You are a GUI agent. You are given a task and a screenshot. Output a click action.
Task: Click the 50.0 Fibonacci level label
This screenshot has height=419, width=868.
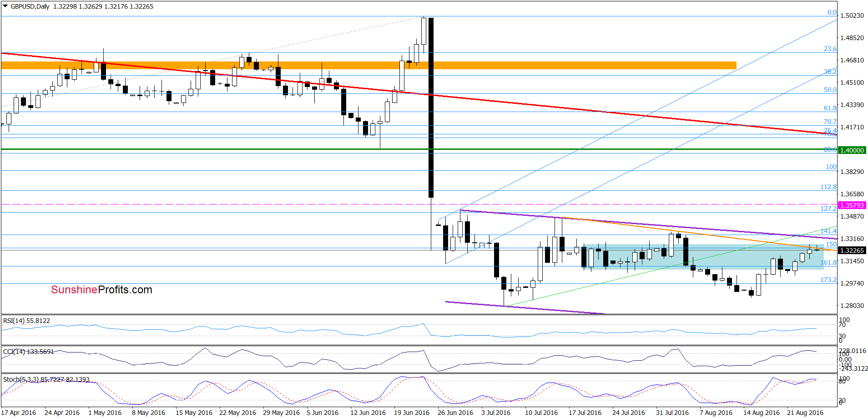pyautogui.click(x=830, y=90)
